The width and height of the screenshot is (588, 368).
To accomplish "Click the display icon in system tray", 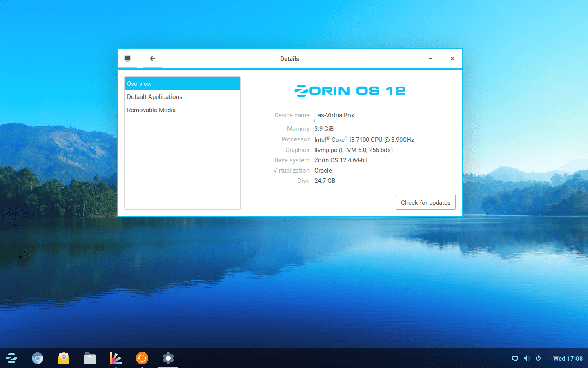I will click(515, 358).
